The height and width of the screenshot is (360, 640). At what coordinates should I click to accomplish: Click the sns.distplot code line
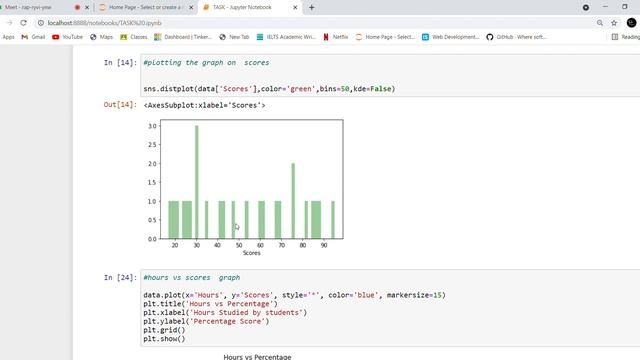click(x=269, y=89)
